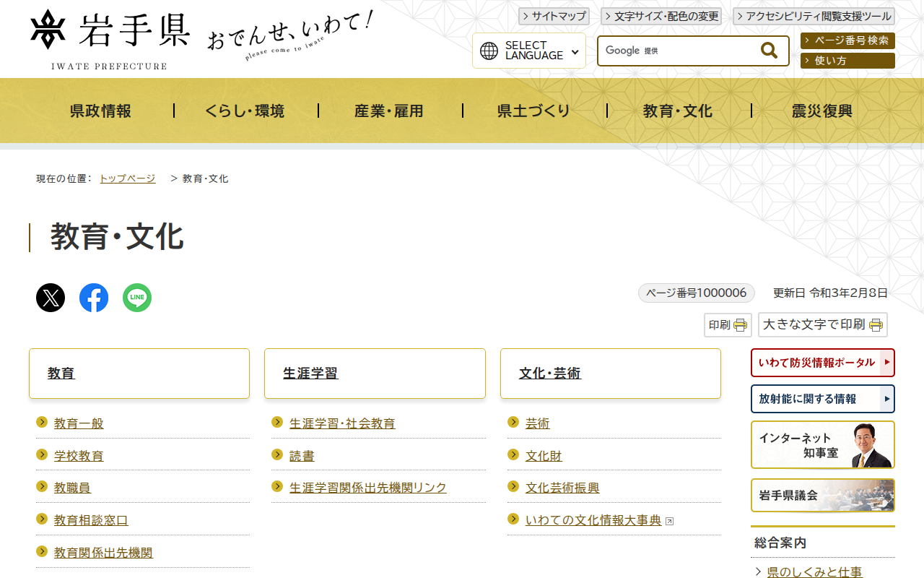Open アクセシビリティ閲覧支援ツール

point(814,16)
